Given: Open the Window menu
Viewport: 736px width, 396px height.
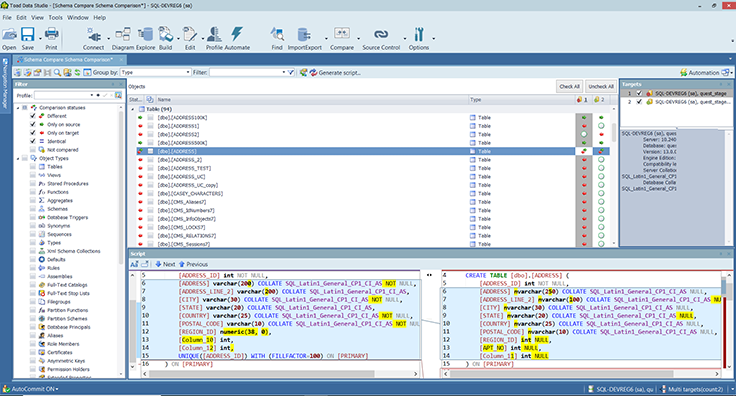Looking at the screenshot, I should pyautogui.click(x=77, y=17).
